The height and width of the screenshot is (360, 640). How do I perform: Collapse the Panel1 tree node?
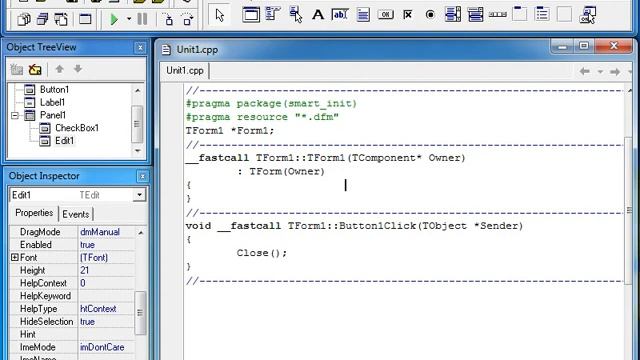tap(15, 116)
